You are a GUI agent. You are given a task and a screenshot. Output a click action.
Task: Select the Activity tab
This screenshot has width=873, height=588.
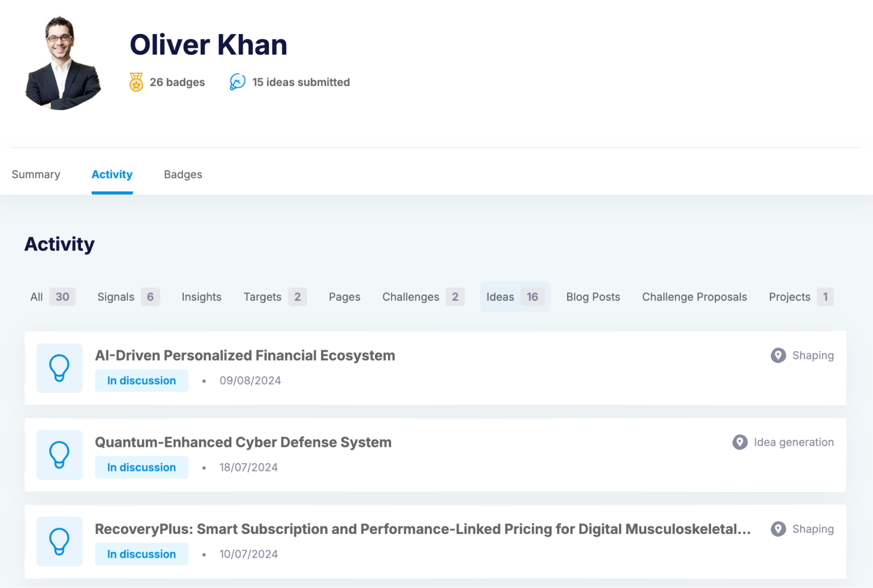pyautogui.click(x=112, y=174)
